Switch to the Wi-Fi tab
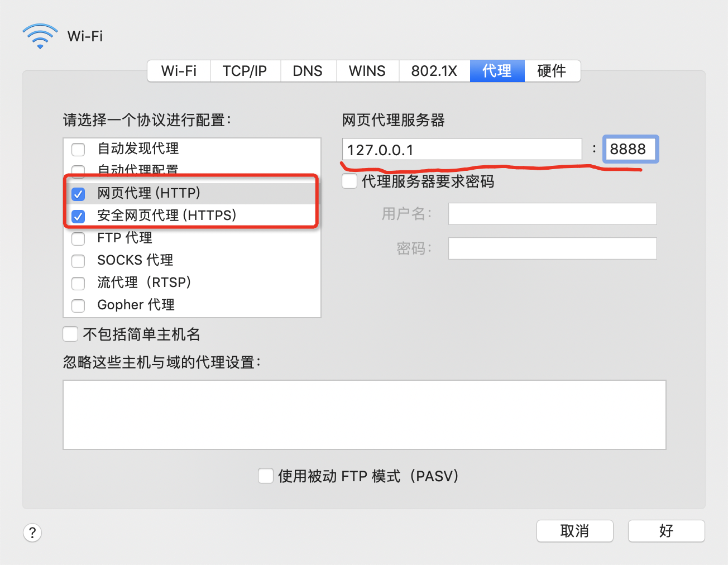This screenshot has width=728, height=565. 179,71
